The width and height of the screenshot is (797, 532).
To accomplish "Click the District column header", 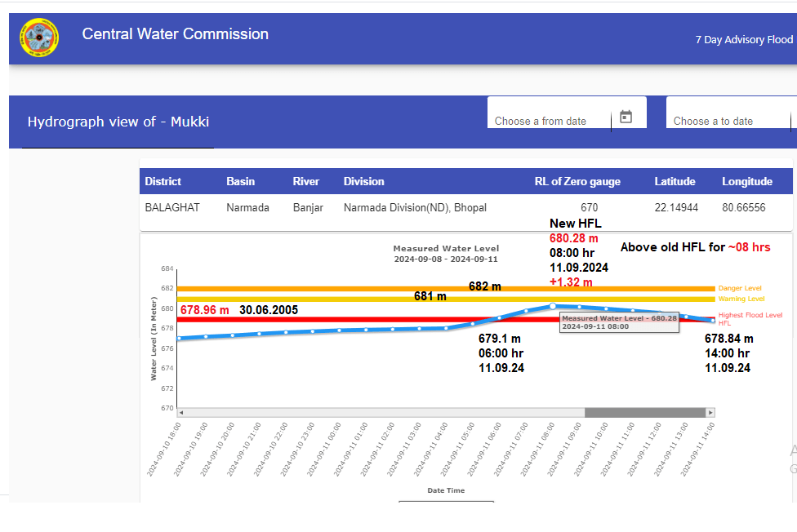I will coord(163,181).
